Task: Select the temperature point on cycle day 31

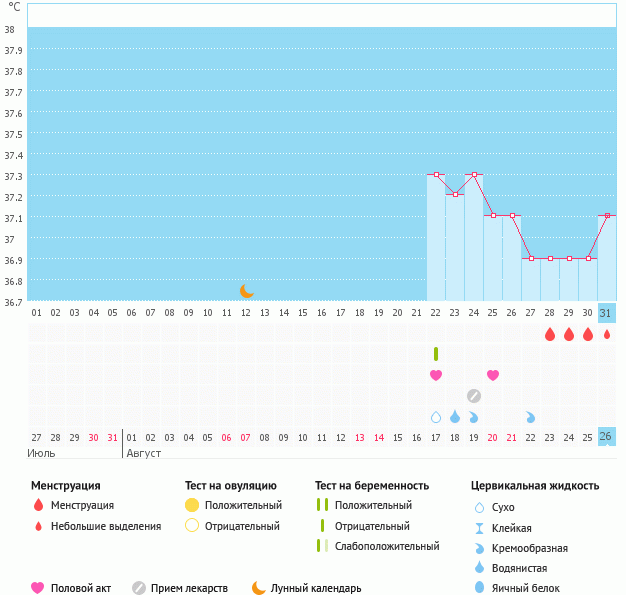Action: [606, 216]
